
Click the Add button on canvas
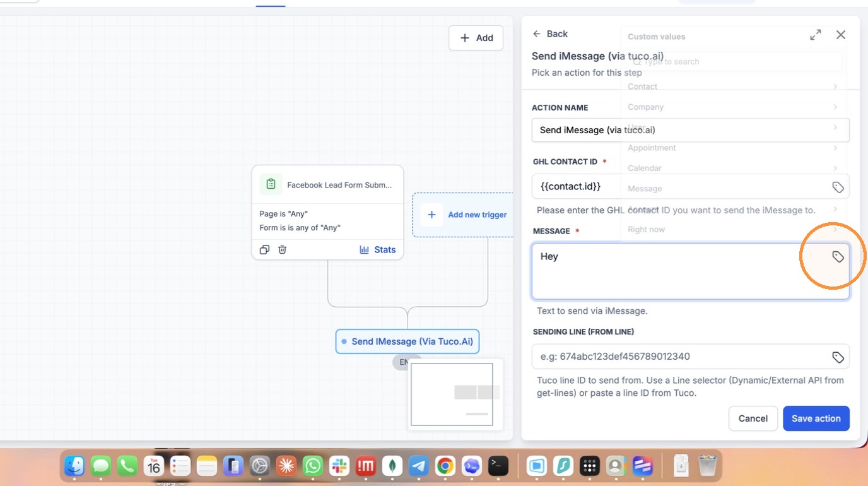pos(476,38)
